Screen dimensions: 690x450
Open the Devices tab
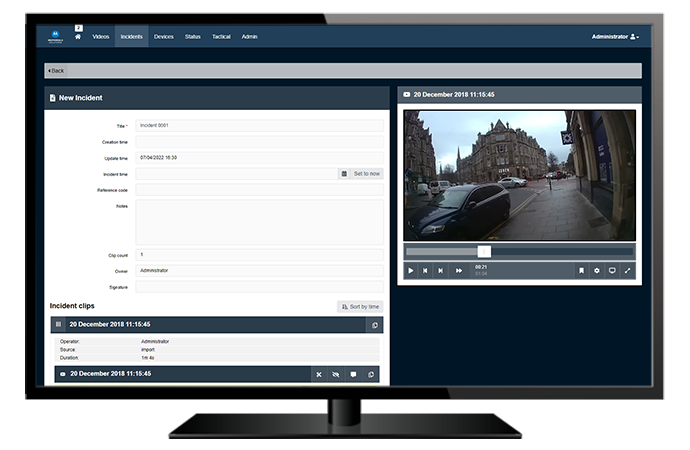[x=163, y=37]
